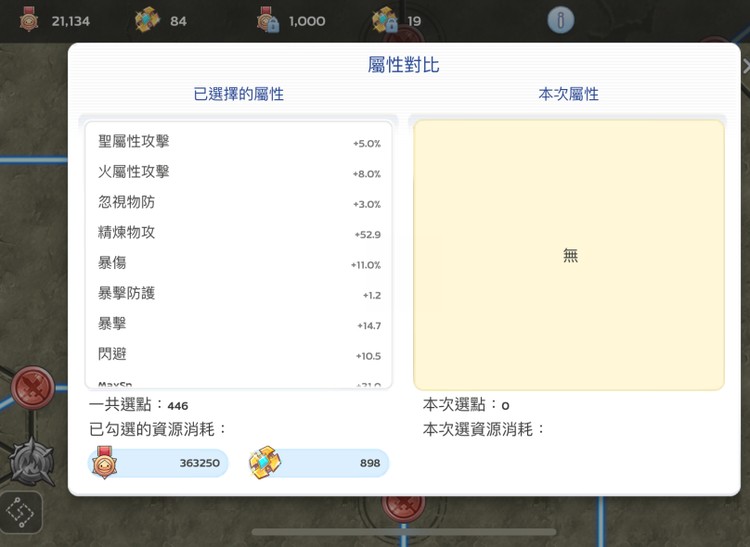Image resolution: width=750 pixels, height=547 pixels.
Task: Click the 聖屬性攻擊 attribute row
Action: pos(239,142)
